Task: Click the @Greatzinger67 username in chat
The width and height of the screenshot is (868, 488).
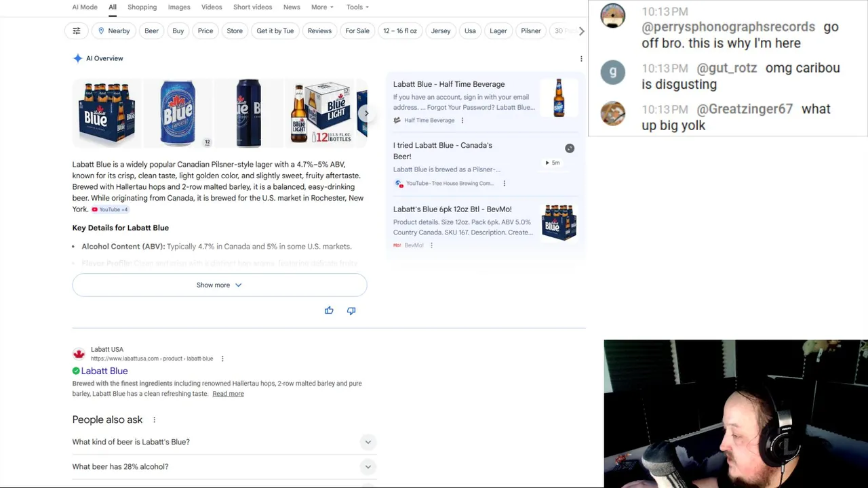Action: point(745,109)
